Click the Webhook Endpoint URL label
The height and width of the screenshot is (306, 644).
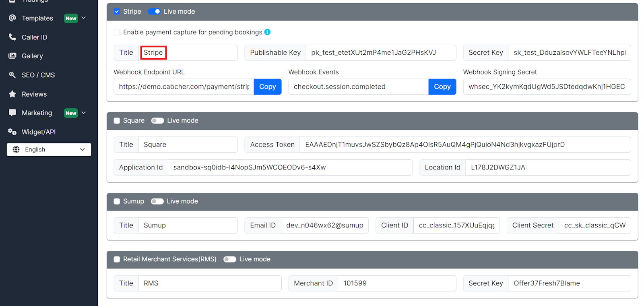tap(149, 72)
